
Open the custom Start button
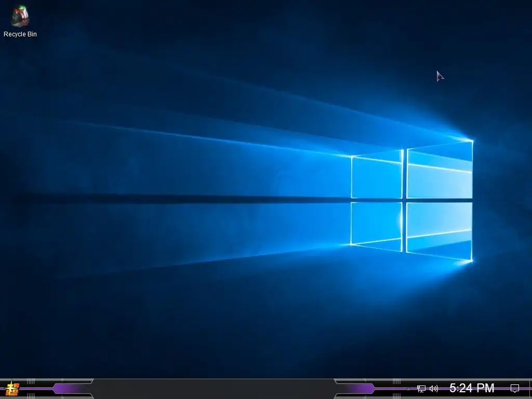coord(12,389)
